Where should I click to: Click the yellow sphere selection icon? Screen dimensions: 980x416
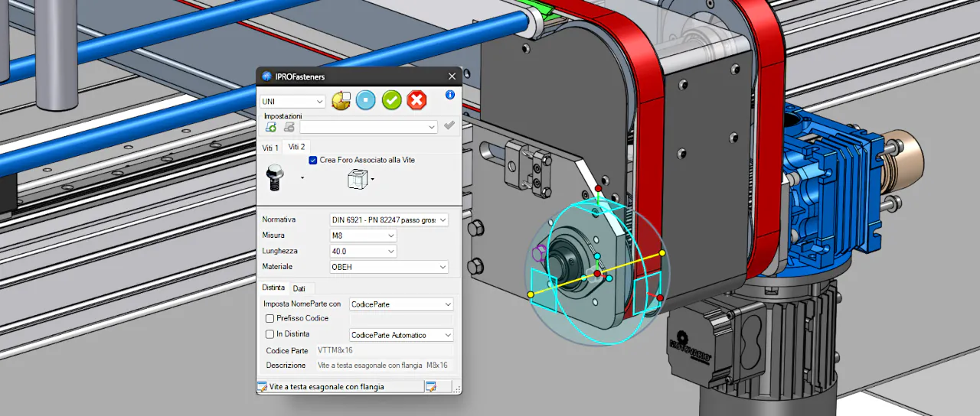click(341, 100)
